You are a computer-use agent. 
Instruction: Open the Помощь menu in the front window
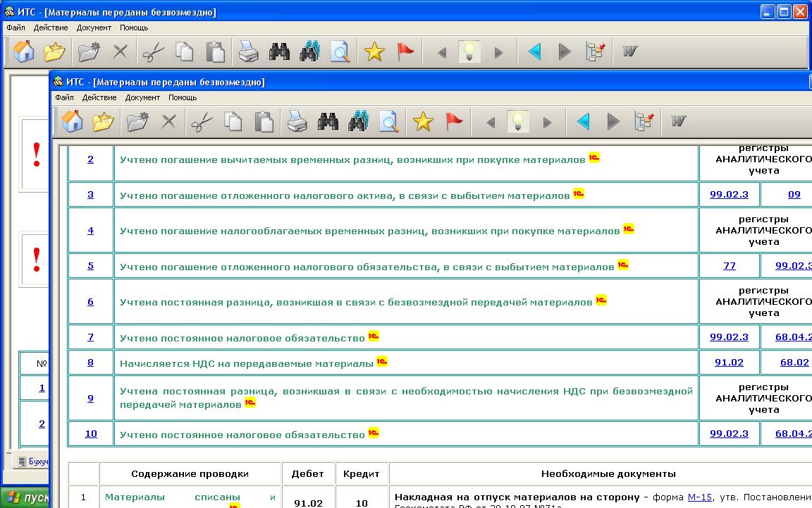(x=183, y=97)
